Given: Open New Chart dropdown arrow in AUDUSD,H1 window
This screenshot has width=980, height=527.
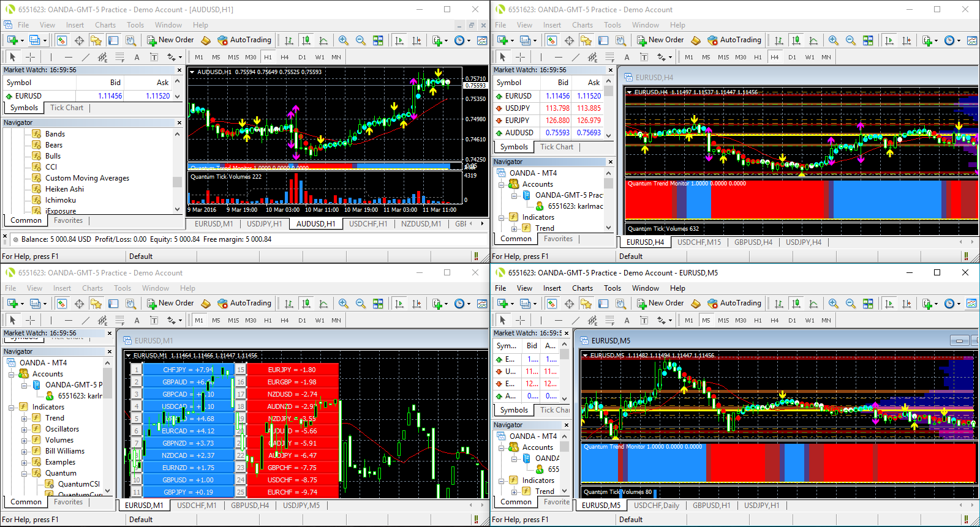Looking at the screenshot, I should (x=23, y=40).
